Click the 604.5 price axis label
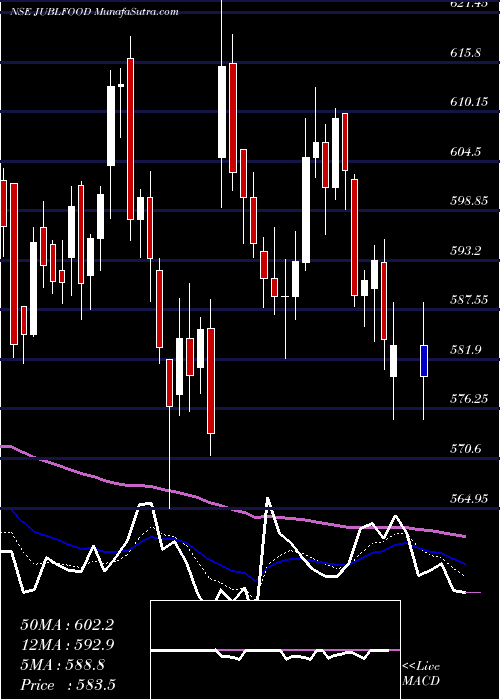 [x=466, y=152]
